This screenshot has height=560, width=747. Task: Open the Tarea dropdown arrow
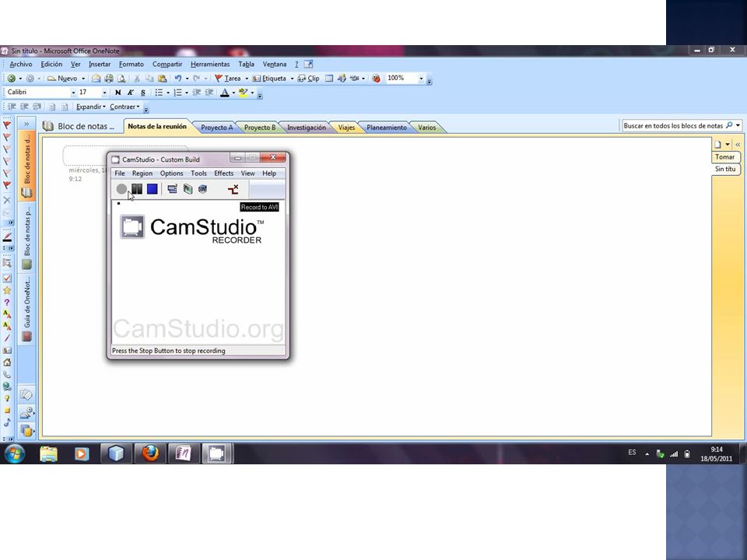coord(247,79)
